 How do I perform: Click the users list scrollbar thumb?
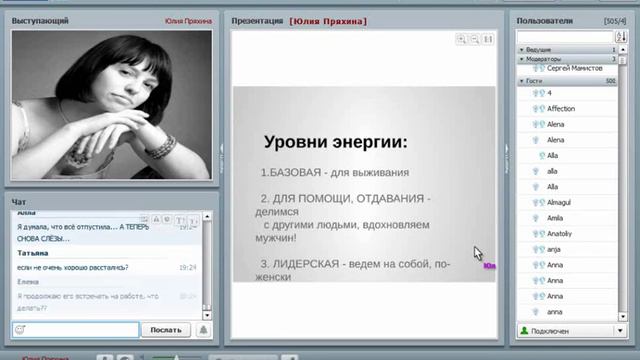click(622, 60)
